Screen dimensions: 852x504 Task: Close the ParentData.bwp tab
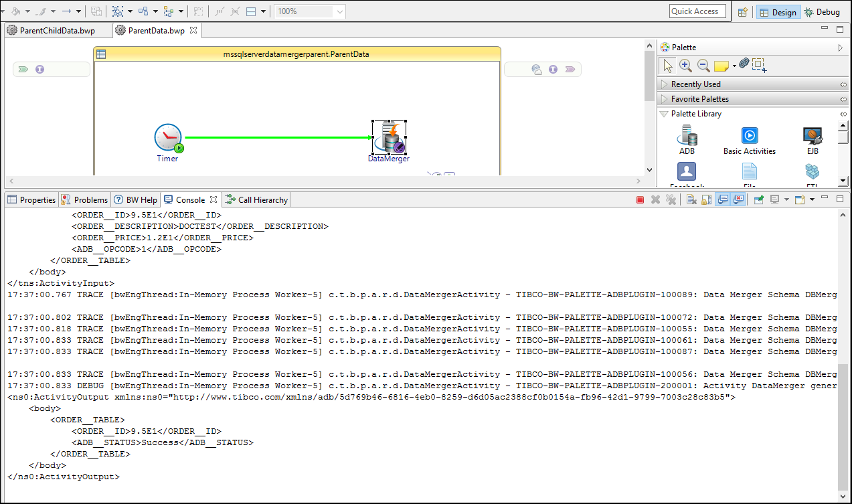[193, 31]
